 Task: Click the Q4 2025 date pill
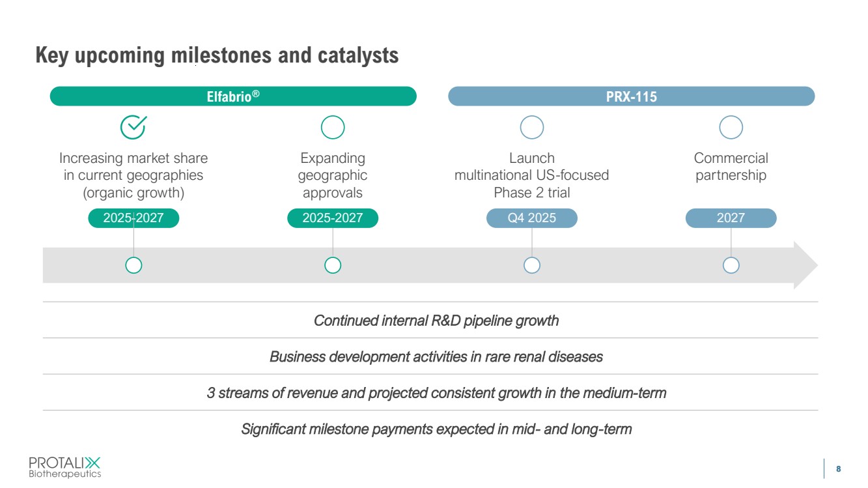(532, 218)
